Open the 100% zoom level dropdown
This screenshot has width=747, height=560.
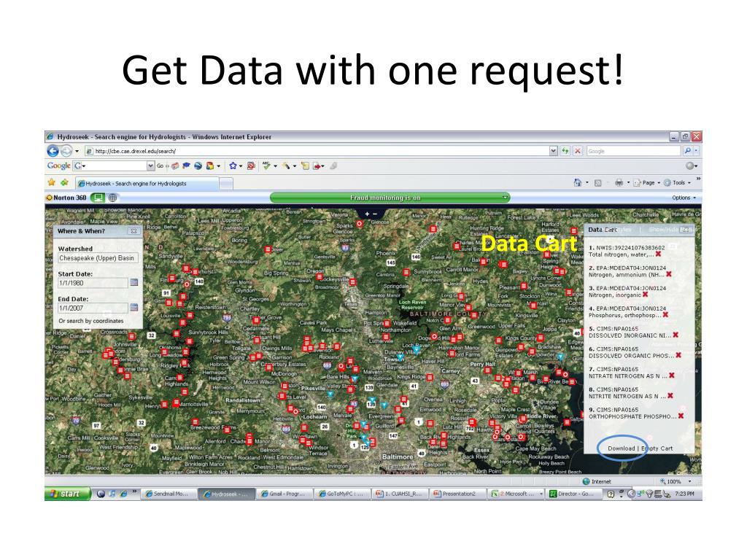pos(689,481)
